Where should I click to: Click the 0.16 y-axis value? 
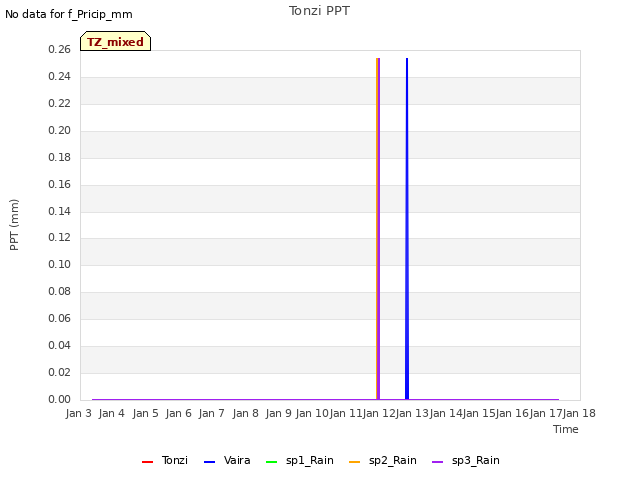click(x=59, y=184)
